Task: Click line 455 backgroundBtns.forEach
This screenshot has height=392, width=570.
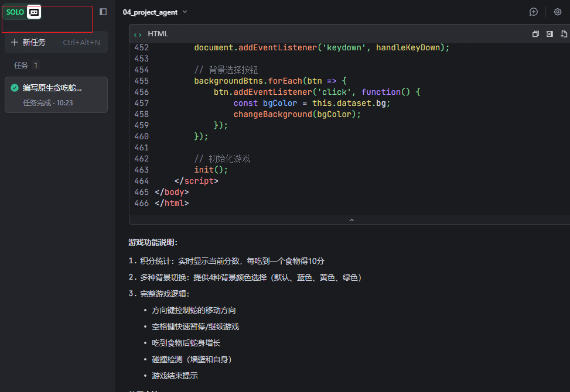Action: (270, 81)
